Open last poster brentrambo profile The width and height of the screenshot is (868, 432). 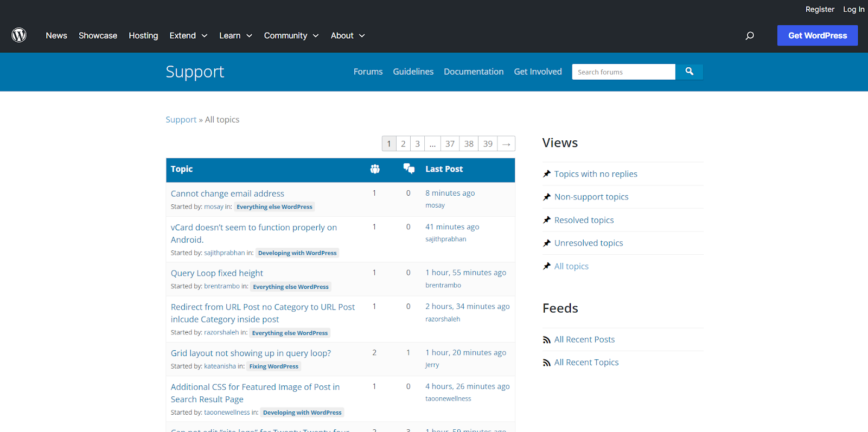[x=443, y=285]
